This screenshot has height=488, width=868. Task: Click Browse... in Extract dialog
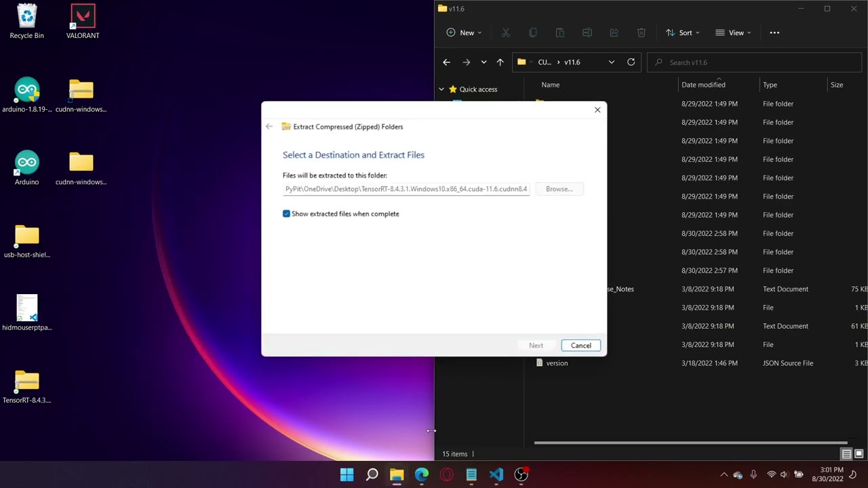559,189
